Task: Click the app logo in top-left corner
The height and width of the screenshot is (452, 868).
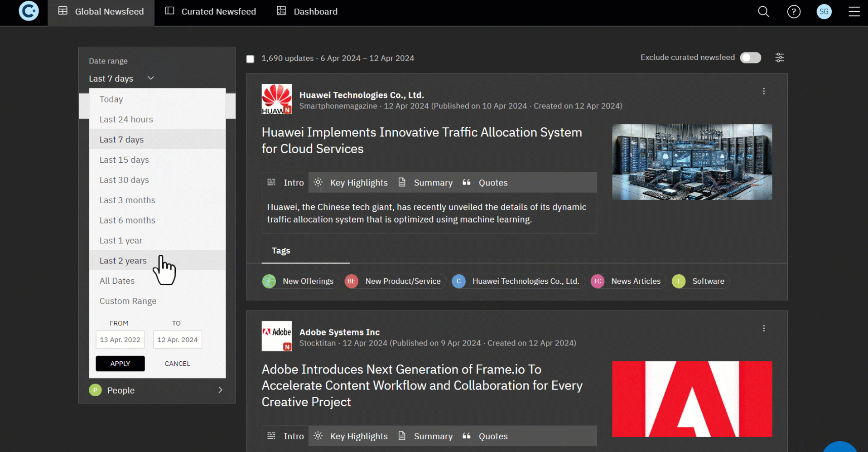Action: (x=29, y=11)
